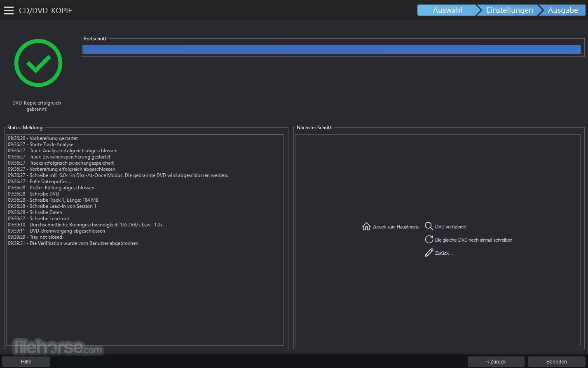Click the pencil icon beside Zurück...
This screenshot has height=368, width=588.
coord(429,253)
